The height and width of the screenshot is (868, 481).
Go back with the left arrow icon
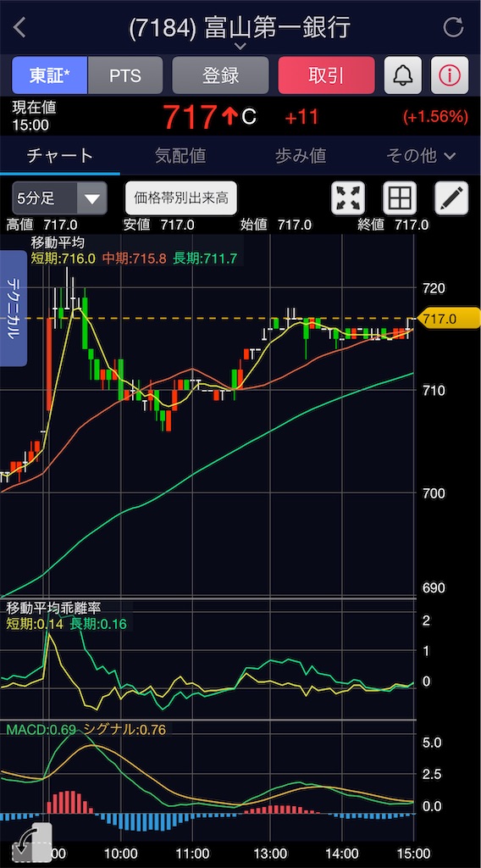(20, 28)
